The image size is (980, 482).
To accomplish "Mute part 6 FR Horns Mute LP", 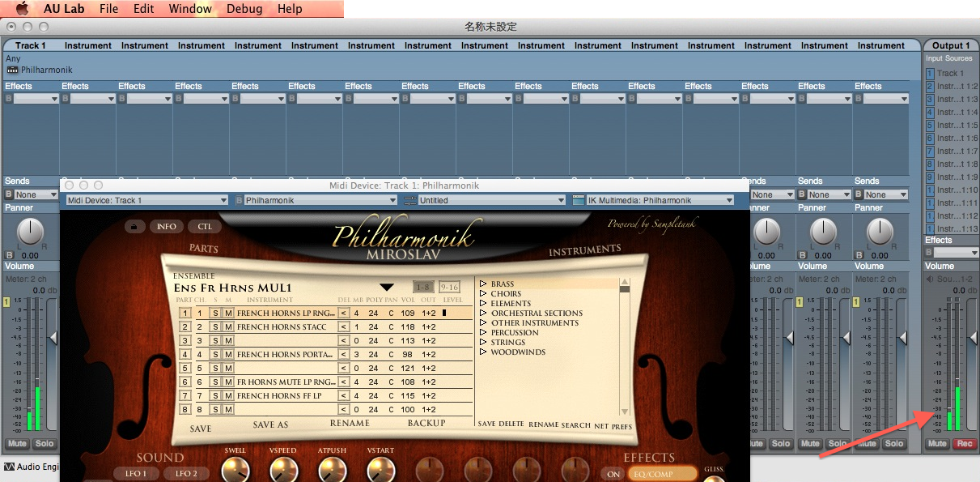I will click(x=228, y=382).
